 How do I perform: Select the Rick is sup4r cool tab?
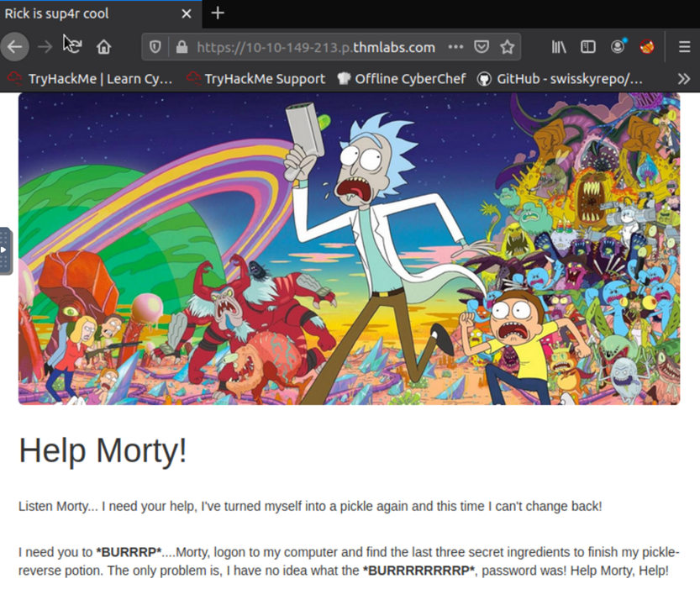pos(101,13)
